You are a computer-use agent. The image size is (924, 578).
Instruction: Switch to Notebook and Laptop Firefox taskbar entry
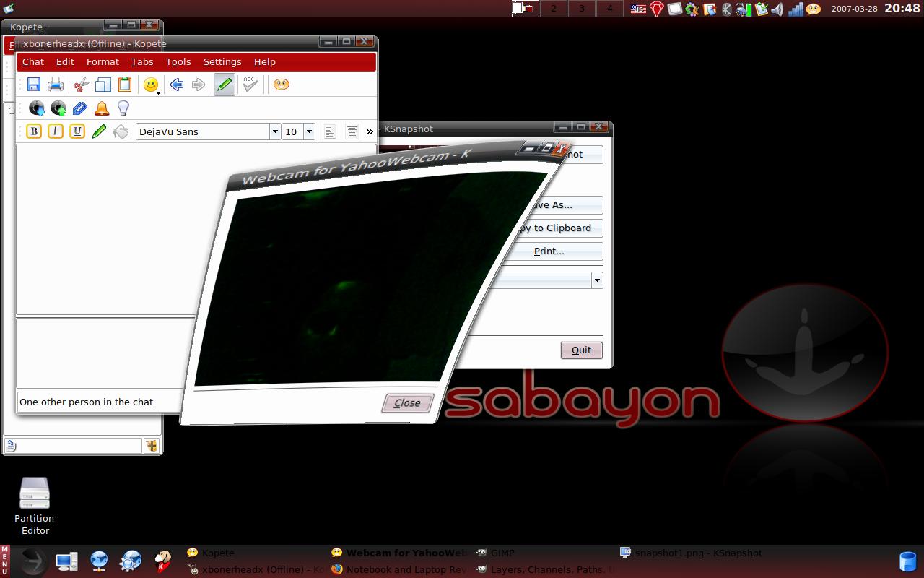click(x=399, y=569)
